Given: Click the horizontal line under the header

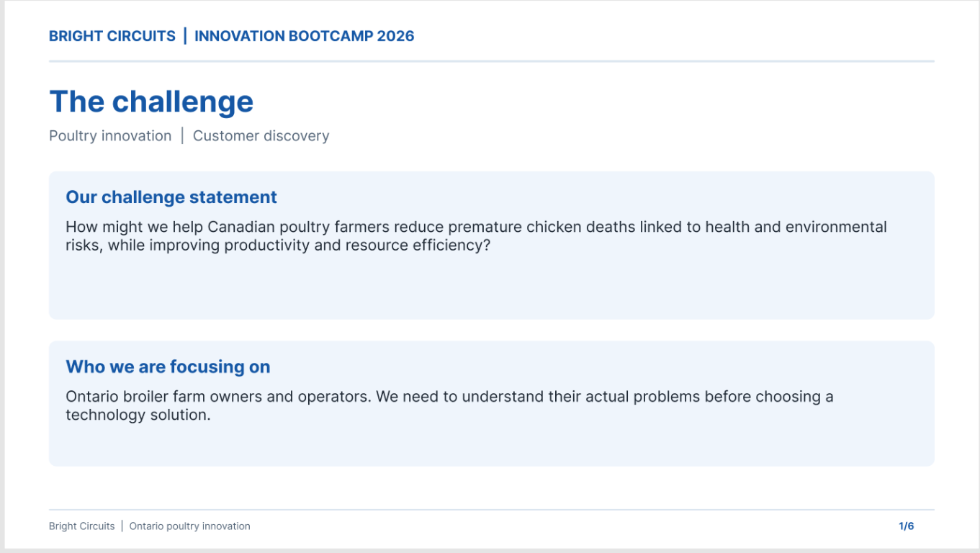Looking at the screenshot, I should (492, 61).
